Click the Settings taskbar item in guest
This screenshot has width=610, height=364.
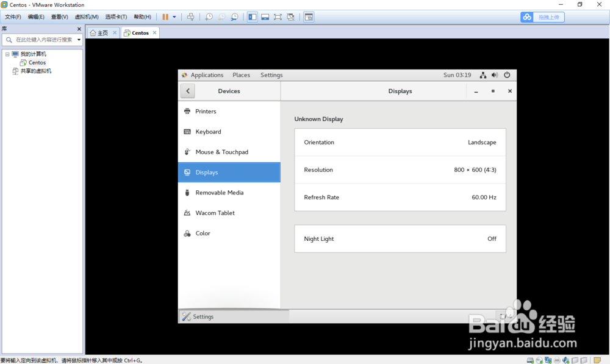(x=234, y=316)
